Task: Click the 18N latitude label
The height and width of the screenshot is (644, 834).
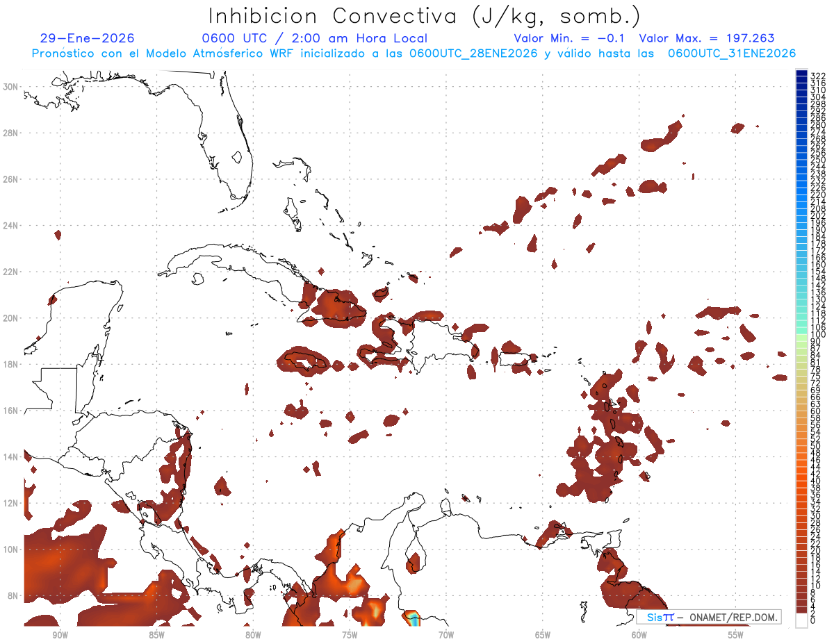Action: click(x=10, y=364)
